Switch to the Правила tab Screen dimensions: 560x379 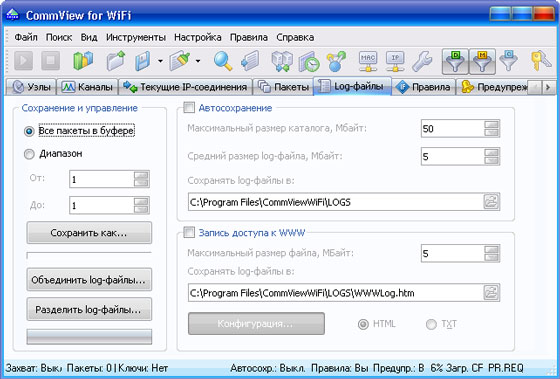tap(424, 87)
